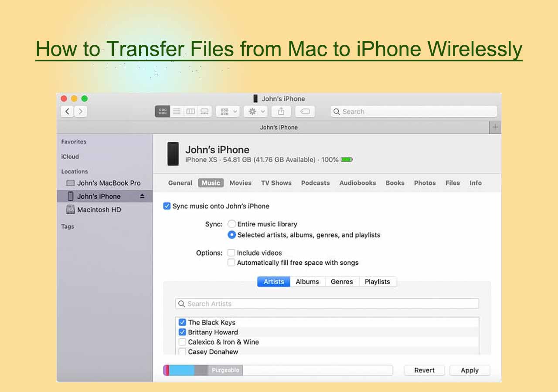Click the forward navigation arrow
558x392 pixels.
pyautogui.click(x=81, y=111)
